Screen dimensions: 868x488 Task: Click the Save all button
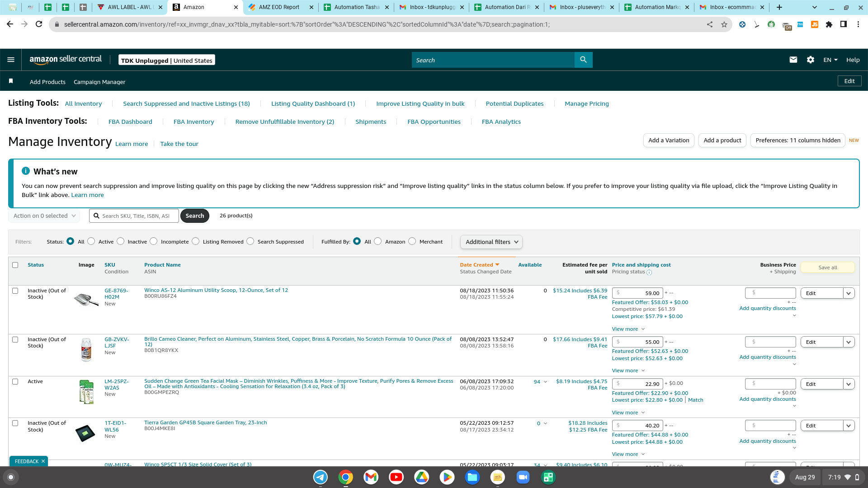click(828, 267)
